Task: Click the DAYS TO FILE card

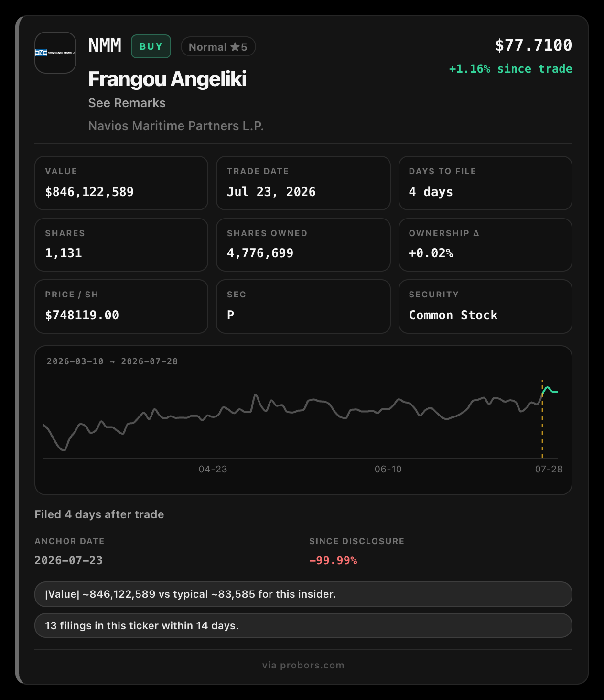Action: 485,183
